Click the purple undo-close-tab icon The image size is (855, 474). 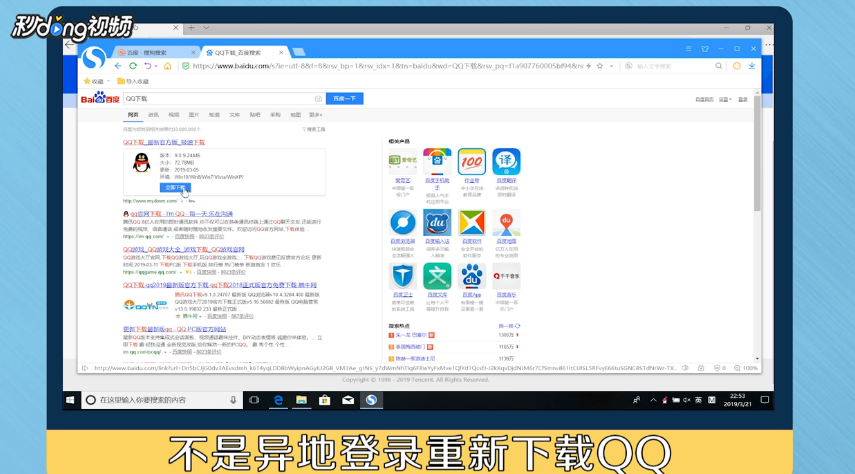click(x=147, y=66)
